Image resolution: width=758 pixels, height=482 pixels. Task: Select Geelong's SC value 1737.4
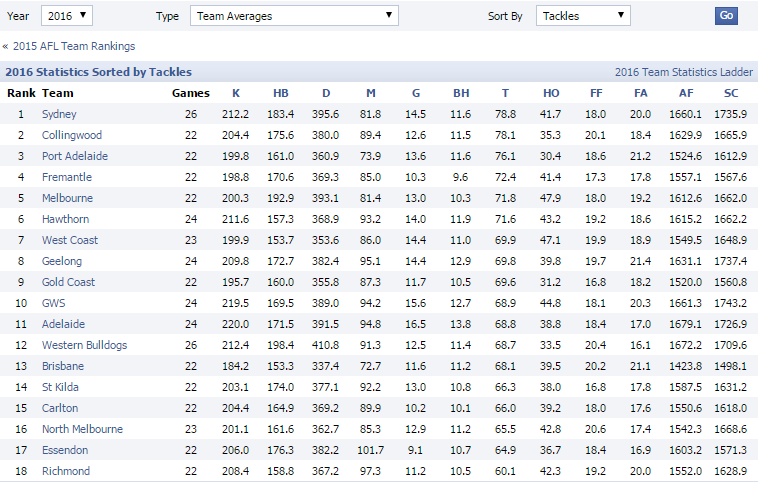click(x=730, y=261)
